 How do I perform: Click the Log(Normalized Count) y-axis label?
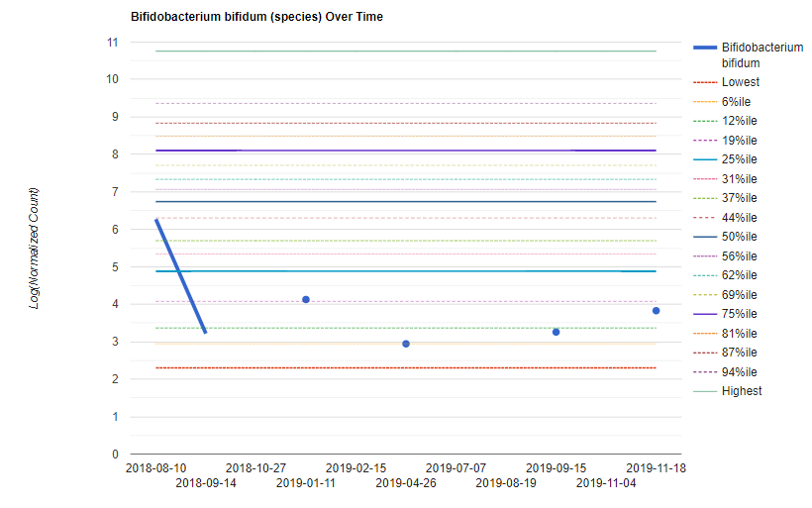35,248
